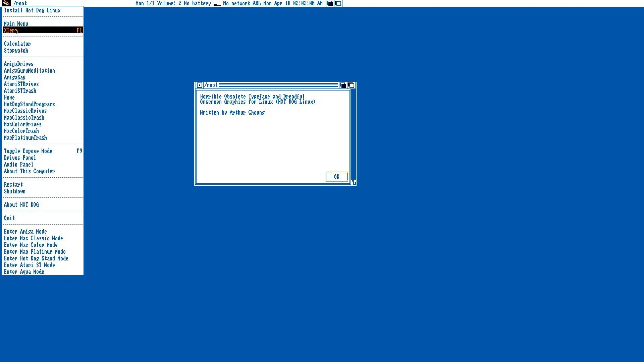Open the Audio Panel
Image resolution: width=644 pixels, height=362 pixels.
pos(18,165)
